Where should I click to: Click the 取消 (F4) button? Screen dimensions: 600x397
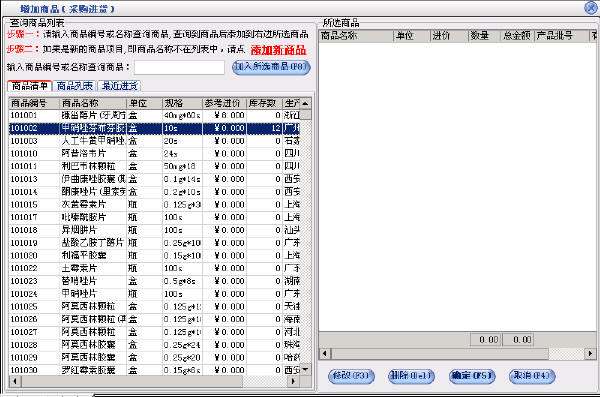[x=532, y=376]
